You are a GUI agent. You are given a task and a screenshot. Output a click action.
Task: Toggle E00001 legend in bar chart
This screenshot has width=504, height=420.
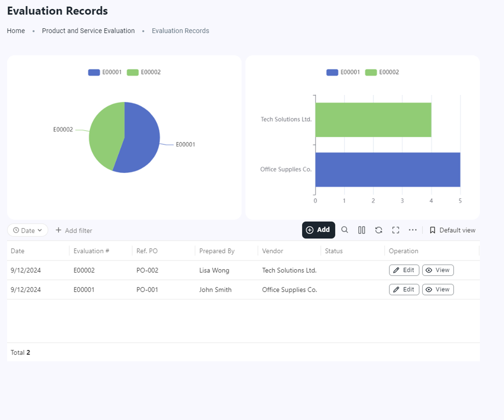(x=343, y=72)
